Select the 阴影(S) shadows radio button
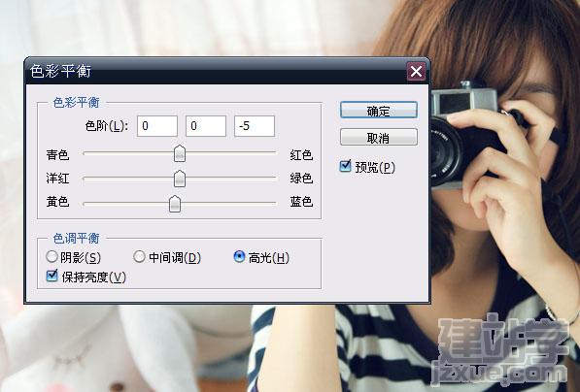 point(51,256)
